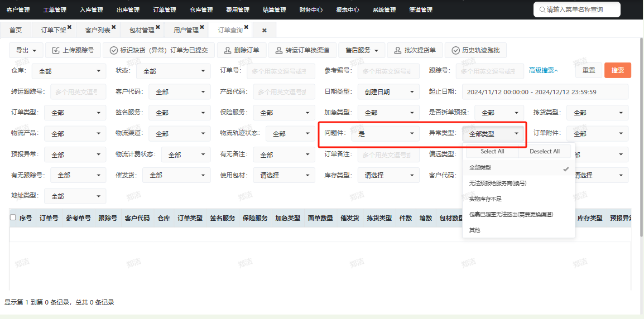Screen dimensions: 644x319
Task: Switch to the 用户管理 tab
Action: click(186, 30)
